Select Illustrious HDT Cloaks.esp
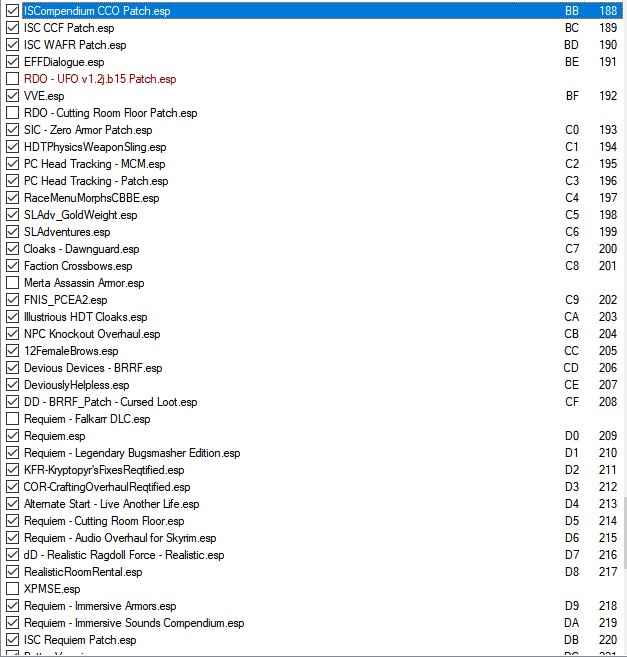Viewport: 627px width, 657px height. coord(86,317)
